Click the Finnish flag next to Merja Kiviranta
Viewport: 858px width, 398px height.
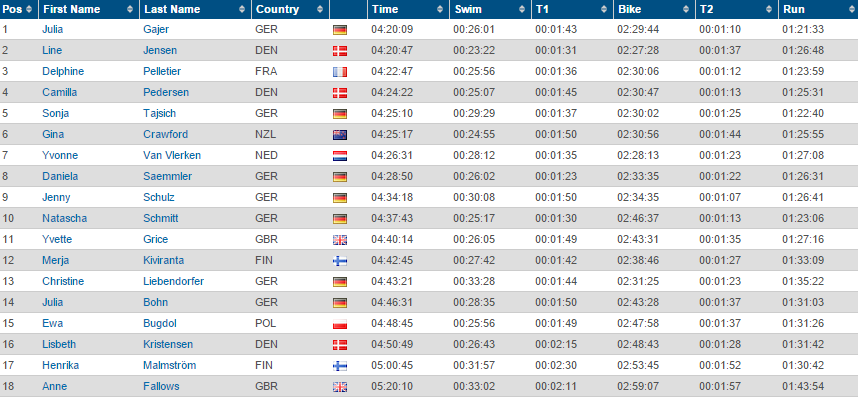[x=340, y=261]
